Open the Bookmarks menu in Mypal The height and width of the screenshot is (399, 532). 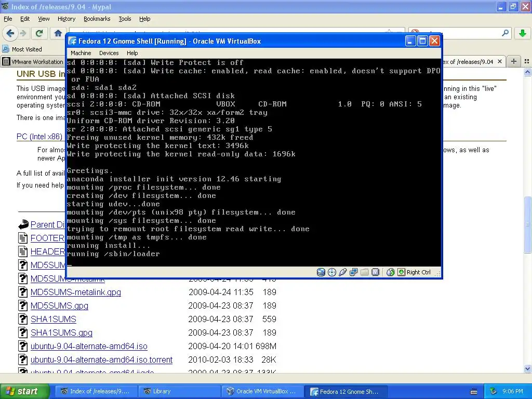coord(97,19)
